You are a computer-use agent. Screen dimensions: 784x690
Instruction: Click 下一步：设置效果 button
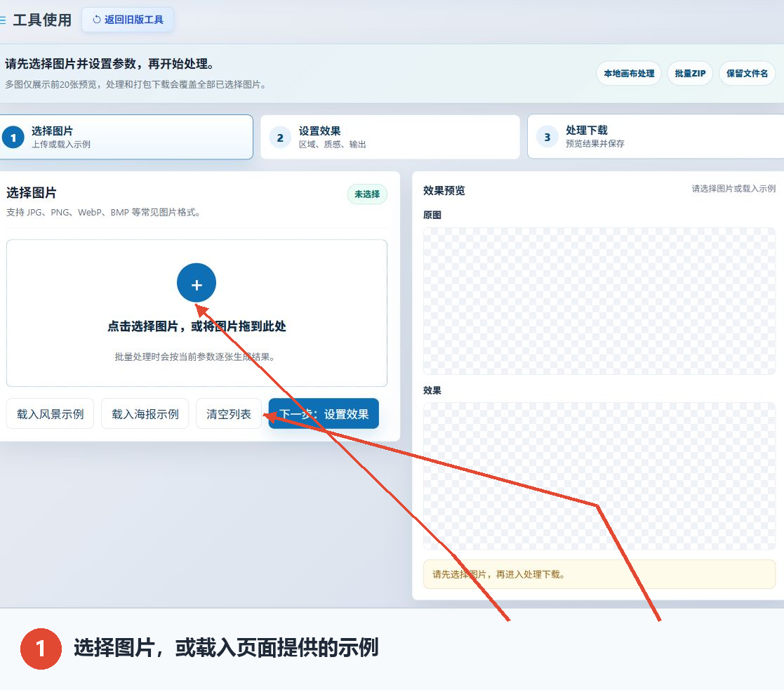(324, 413)
